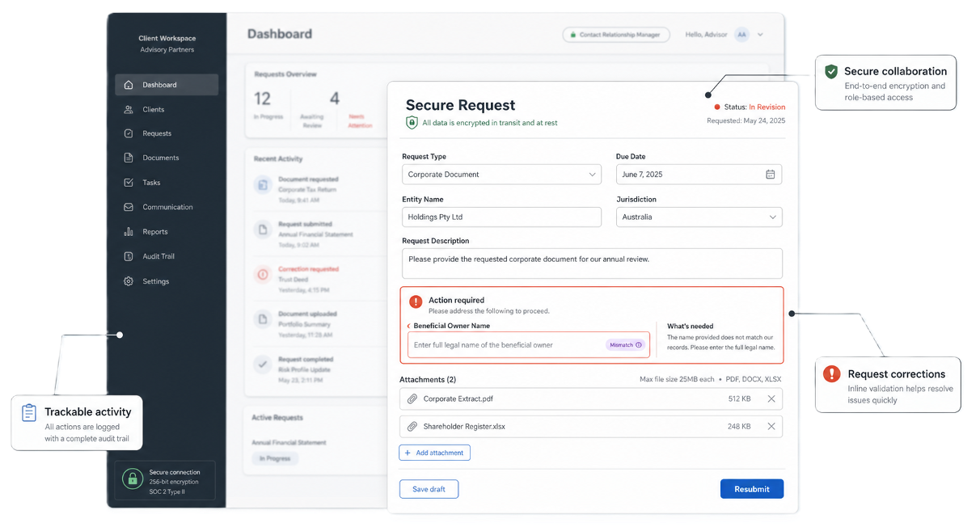
Task: Click the Reports bar chart icon
Action: (x=129, y=232)
